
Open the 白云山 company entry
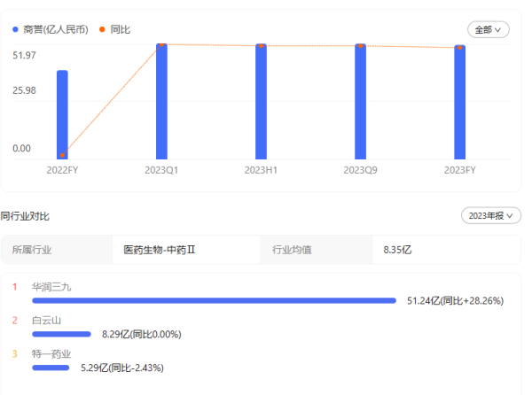click(46, 320)
